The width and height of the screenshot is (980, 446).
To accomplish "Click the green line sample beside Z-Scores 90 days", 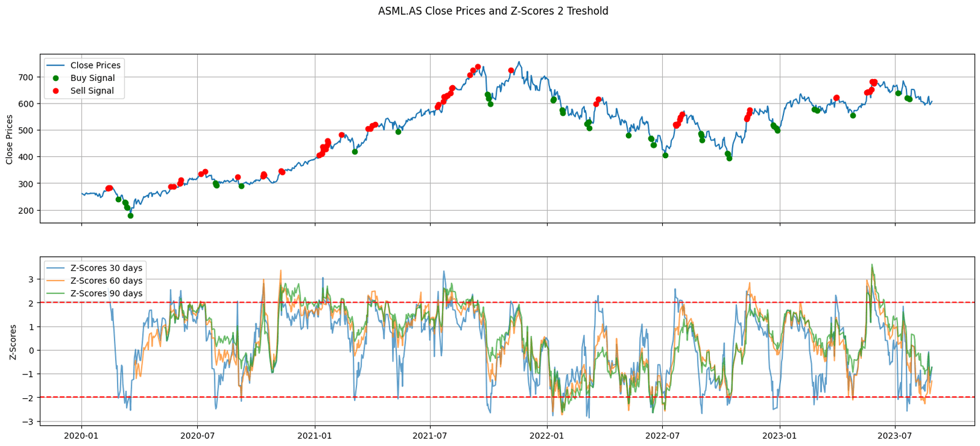I will [56, 293].
